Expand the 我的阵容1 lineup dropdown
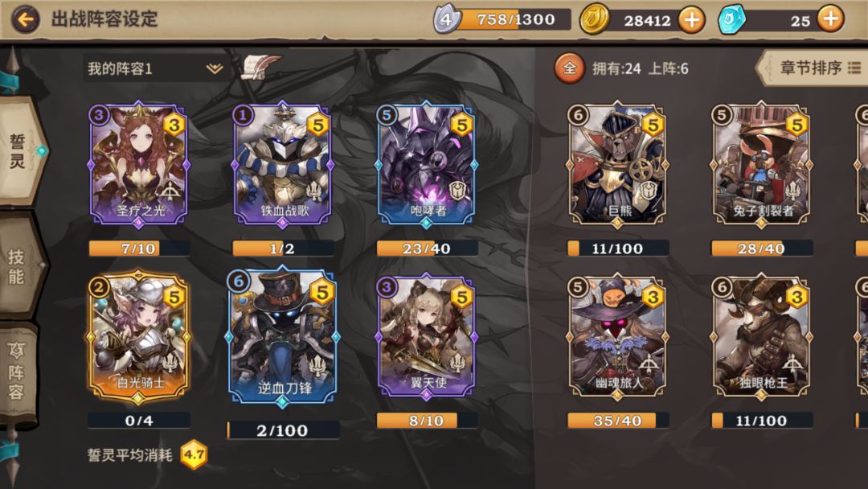This screenshot has height=489, width=868. (155, 68)
